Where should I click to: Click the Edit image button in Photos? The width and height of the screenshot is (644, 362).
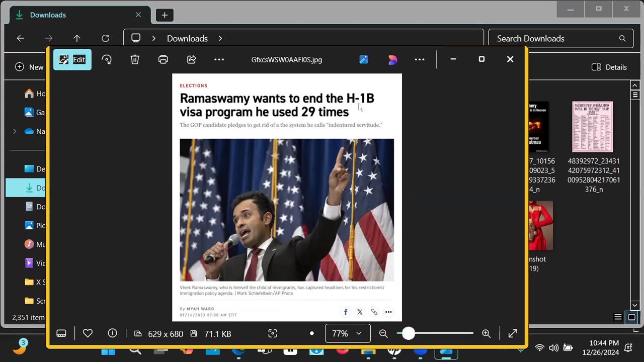click(72, 59)
